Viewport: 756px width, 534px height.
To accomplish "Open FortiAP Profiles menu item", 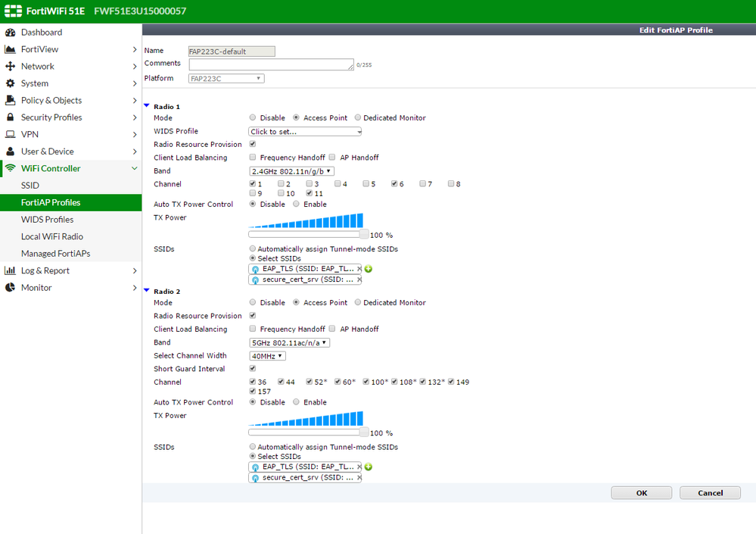I will click(x=71, y=202).
